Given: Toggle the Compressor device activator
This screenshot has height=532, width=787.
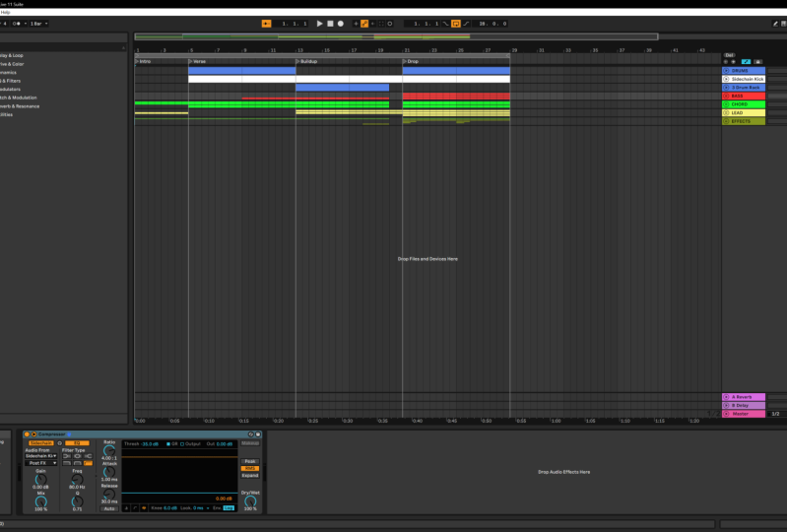Looking at the screenshot, I should pyautogui.click(x=27, y=434).
